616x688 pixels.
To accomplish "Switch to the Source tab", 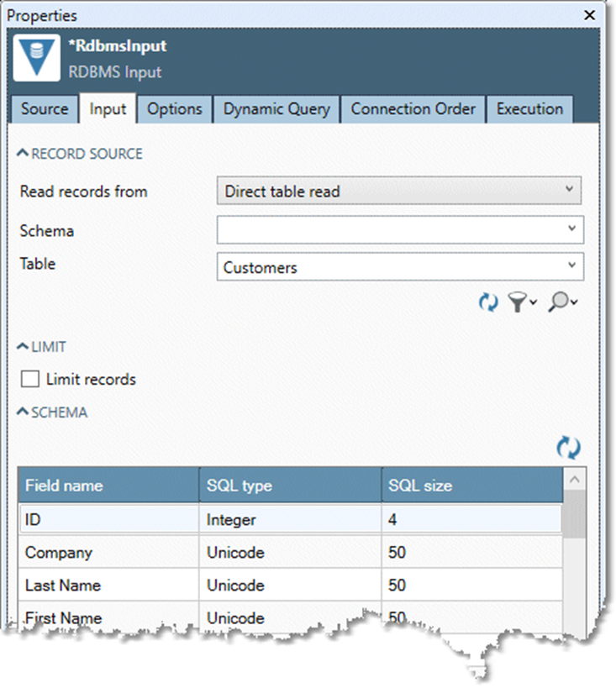I will 45,109.
